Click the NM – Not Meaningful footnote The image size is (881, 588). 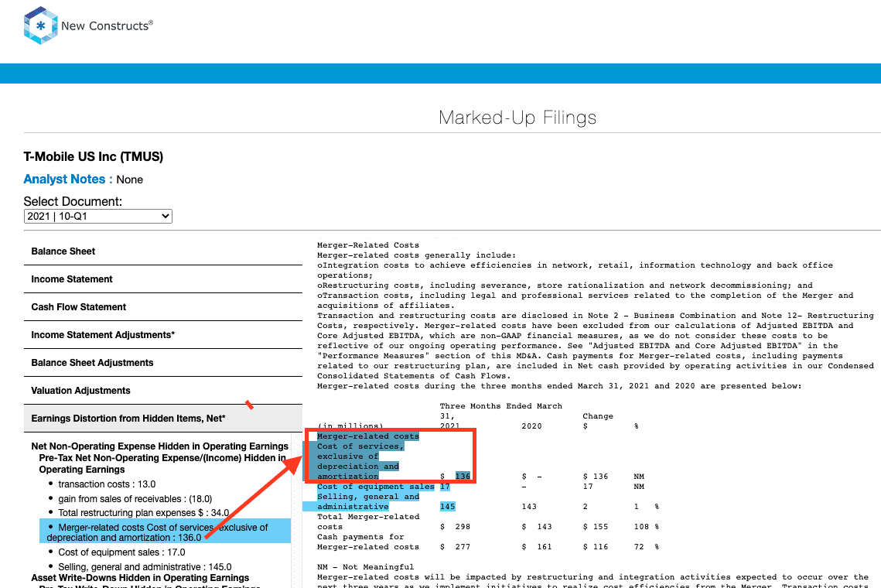pyautogui.click(x=365, y=567)
